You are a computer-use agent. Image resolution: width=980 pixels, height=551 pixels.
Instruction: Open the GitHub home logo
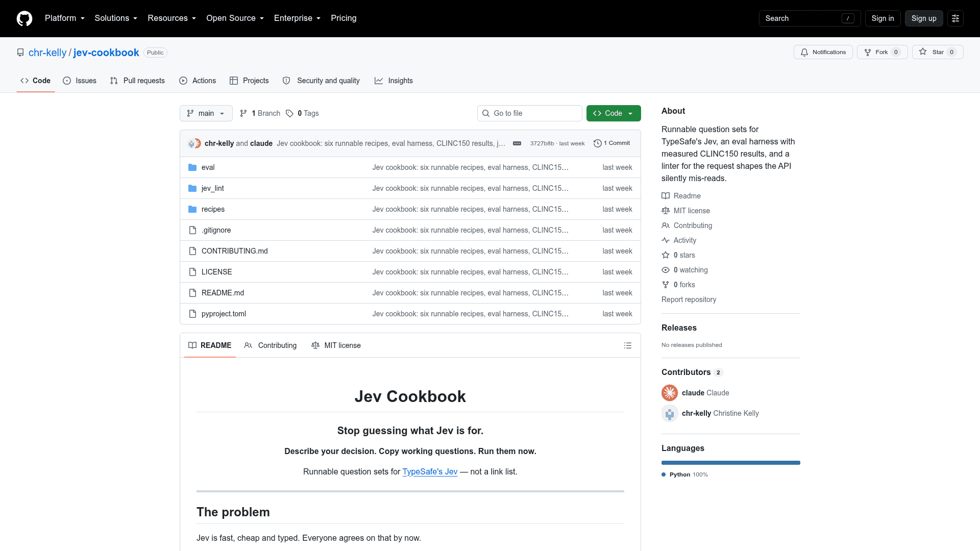pos(24,18)
